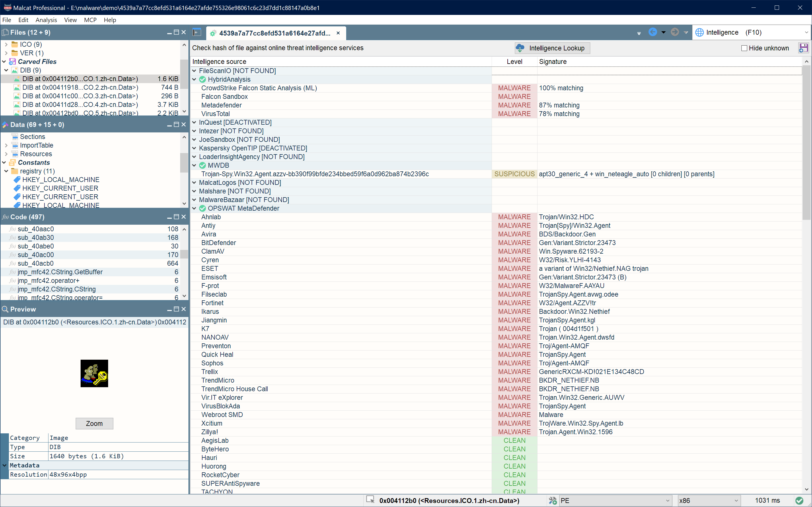The width and height of the screenshot is (812, 507).
Task: Enable the Hide unknown checkbox
Action: [x=744, y=48]
